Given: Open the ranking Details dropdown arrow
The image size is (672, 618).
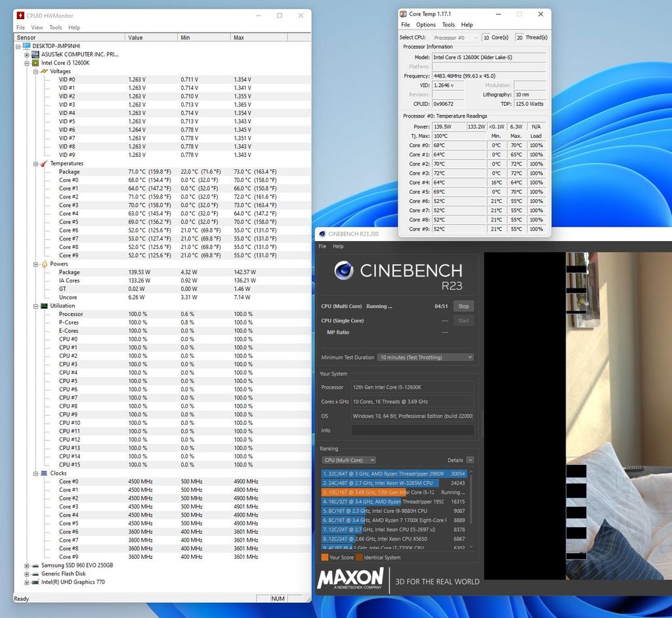Looking at the screenshot, I should (470, 460).
